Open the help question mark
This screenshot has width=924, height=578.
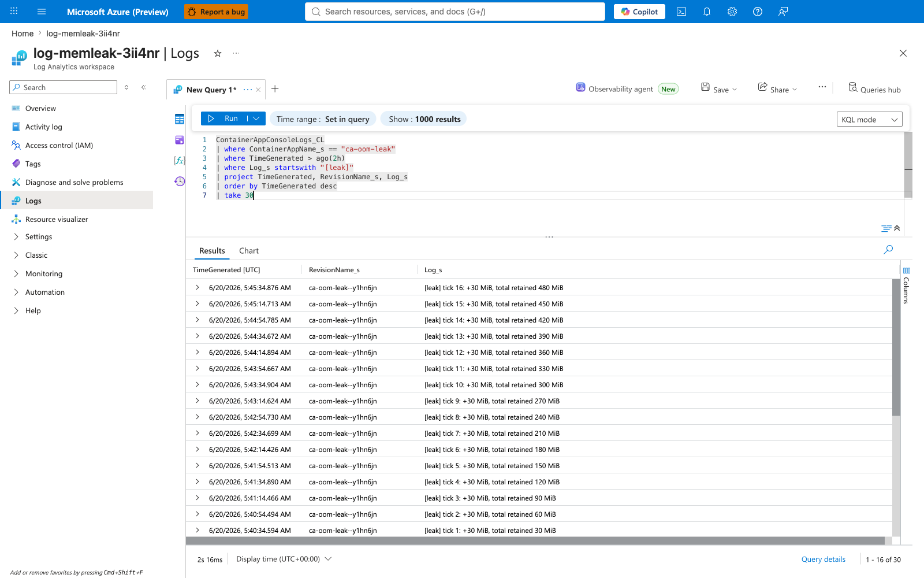pyautogui.click(x=758, y=12)
